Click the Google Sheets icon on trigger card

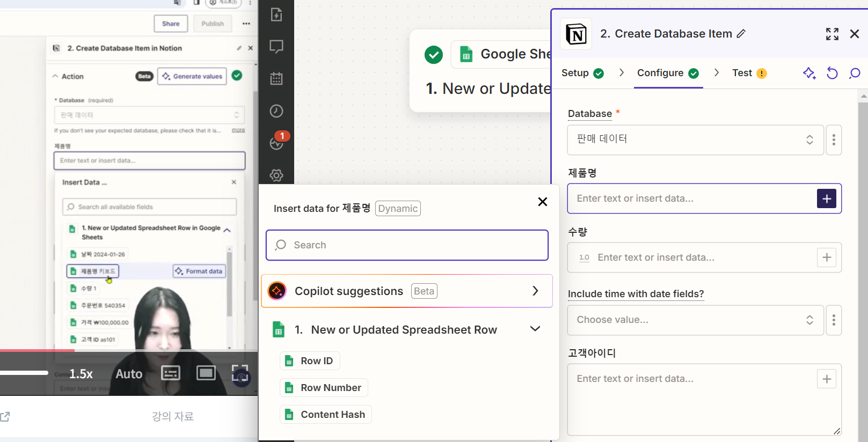(x=466, y=54)
